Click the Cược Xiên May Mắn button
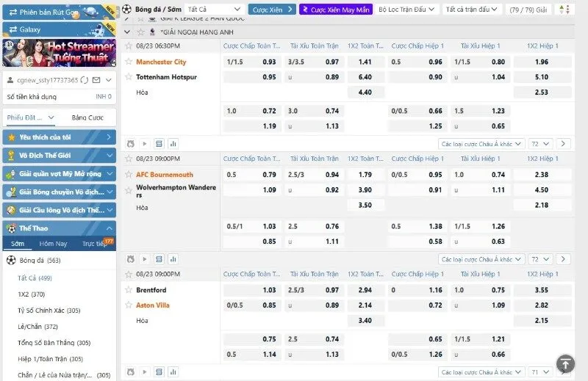The image size is (588, 381). coord(336,10)
